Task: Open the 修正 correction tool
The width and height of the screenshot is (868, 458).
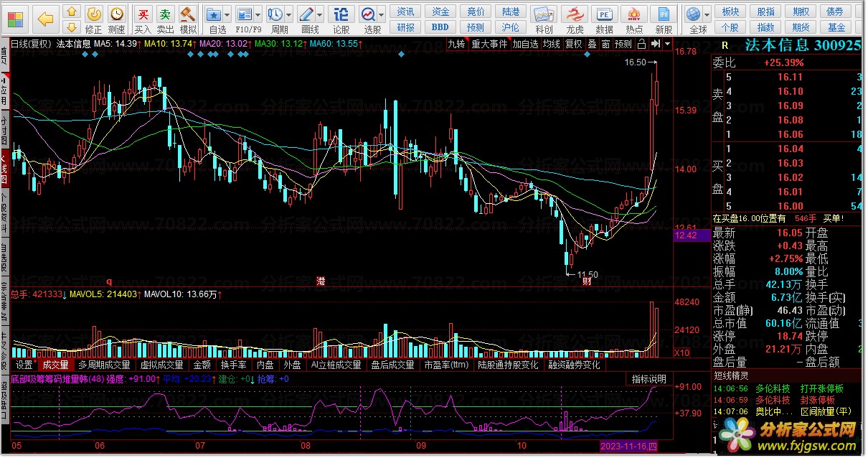Action: (x=94, y=19)
